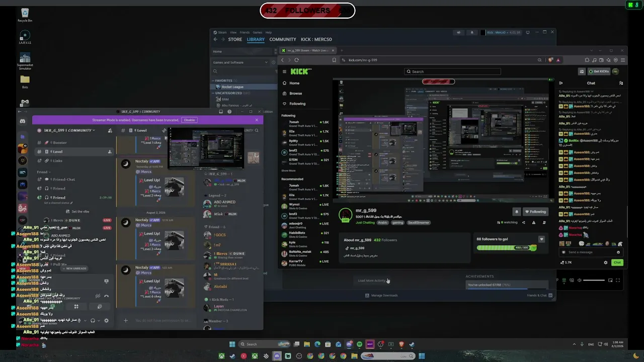Open Kick chat settings gear
This screenshot has width=644, height=362.
pyautogui.click(x=606, y=262)
